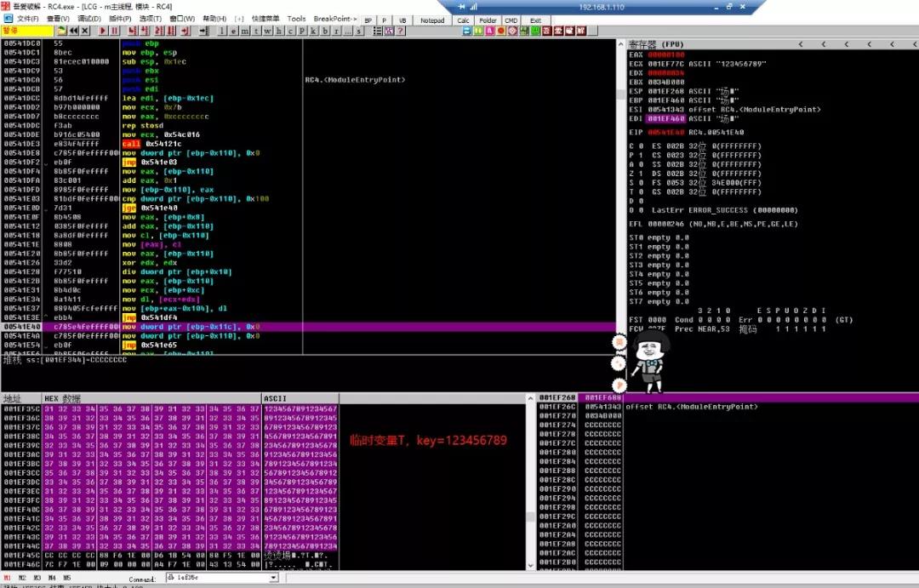This screenshot has height=588, width=919.
Task: Expand the Command input dropdown arrow
Action: coord(273,578)
